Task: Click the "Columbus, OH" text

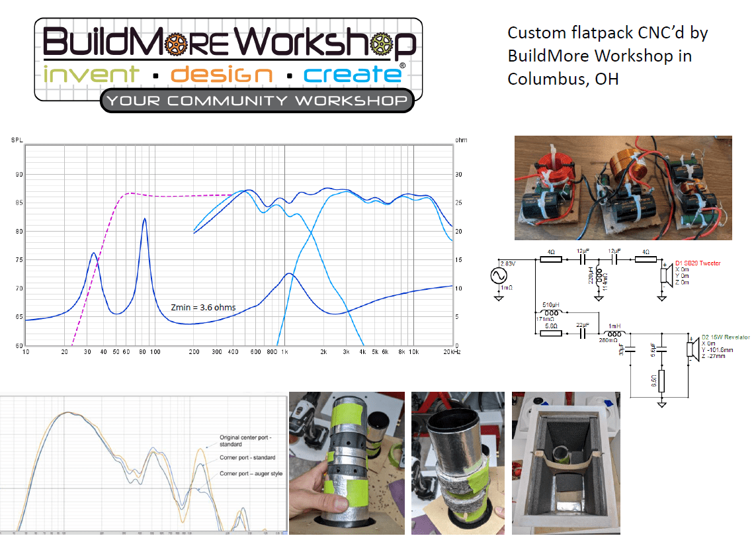Action: tap(563, 79)
